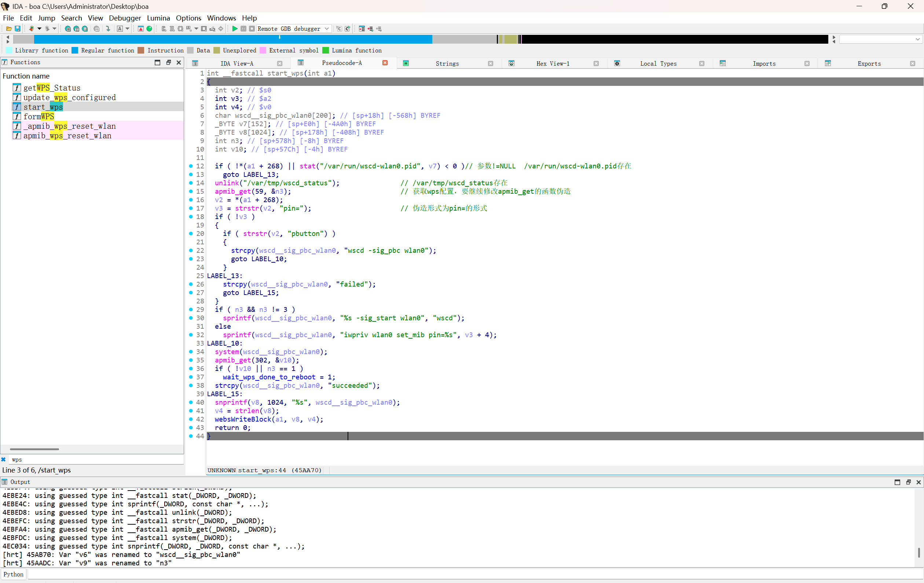The height and width of the screenshot is (583, 924).
Task: Click the binary sequence search icon
Action: 85,29
